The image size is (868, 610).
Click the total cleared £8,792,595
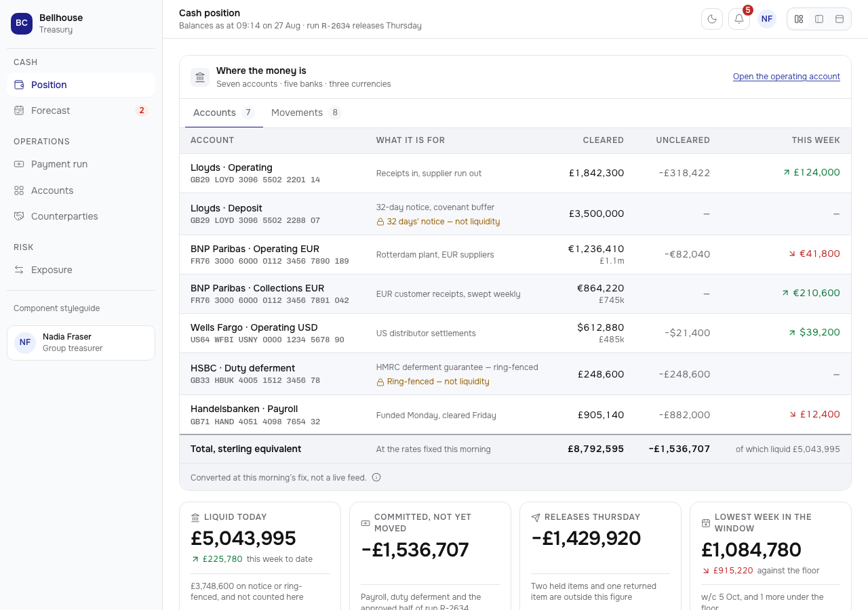tap(596, 449)
